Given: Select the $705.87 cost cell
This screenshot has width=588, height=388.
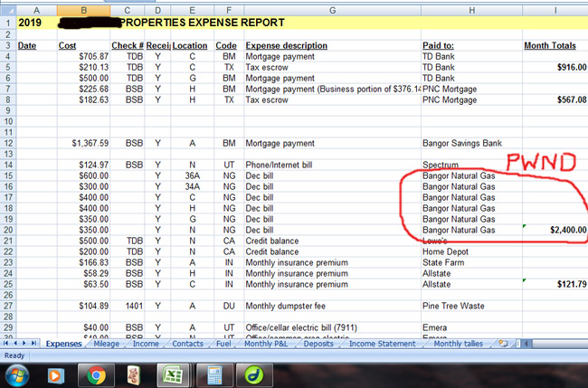Looking at the screenshot, I should (x=83, y=57).
